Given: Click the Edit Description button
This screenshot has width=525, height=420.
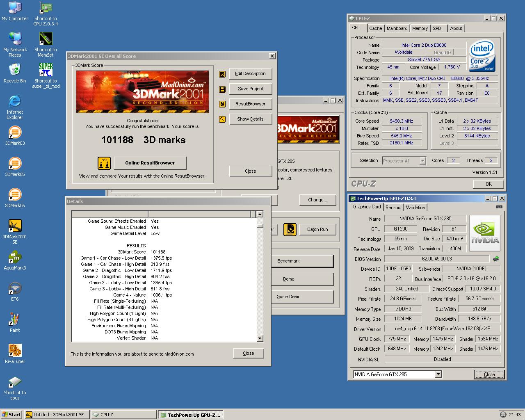Looking at the screenshot, I should (250, 74).
